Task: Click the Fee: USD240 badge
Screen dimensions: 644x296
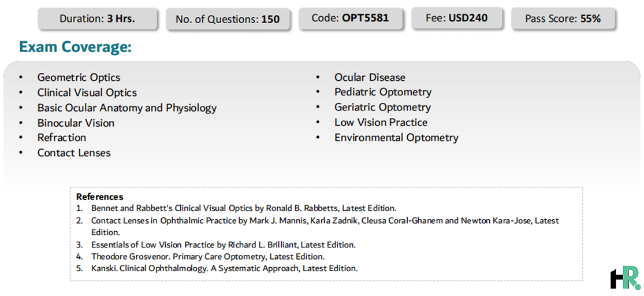Action: [x=457, y=18]
